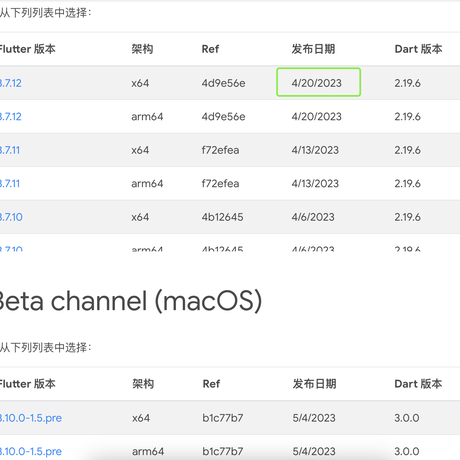Download 3.10.0-1.5.pre for x64 in the Beta table
Image resolution: width=460 pixels, height=460 pixels.
tap(31, 418)
